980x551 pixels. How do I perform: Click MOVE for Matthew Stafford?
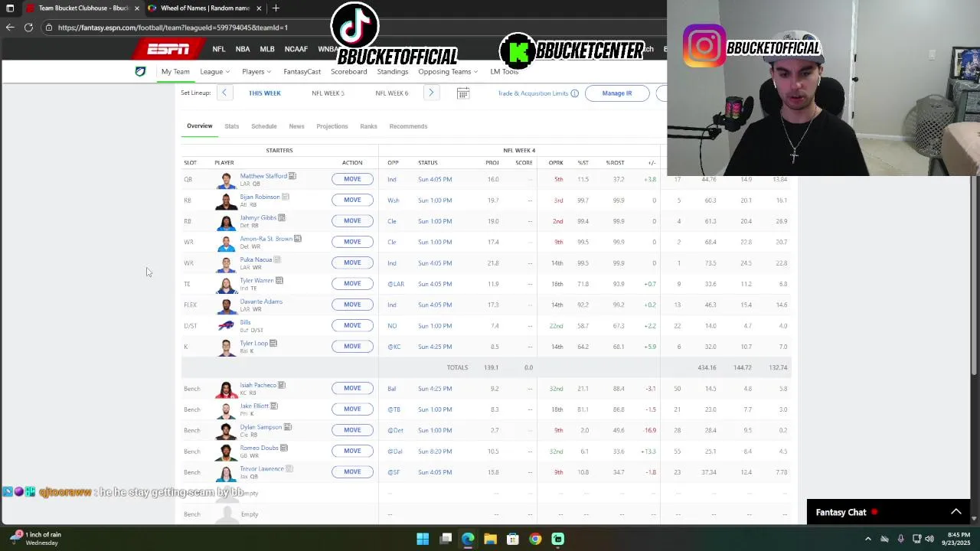pyautogui.click(x=352, y=179)
